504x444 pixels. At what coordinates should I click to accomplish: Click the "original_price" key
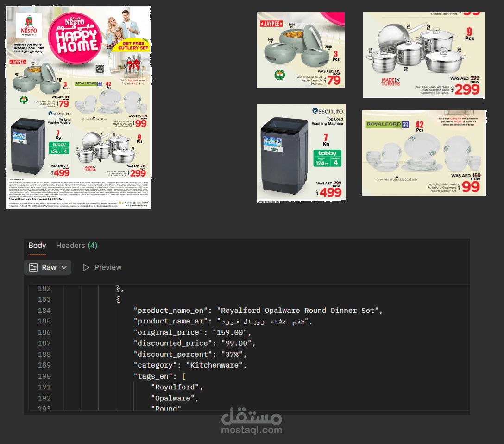tap(168, 332)
